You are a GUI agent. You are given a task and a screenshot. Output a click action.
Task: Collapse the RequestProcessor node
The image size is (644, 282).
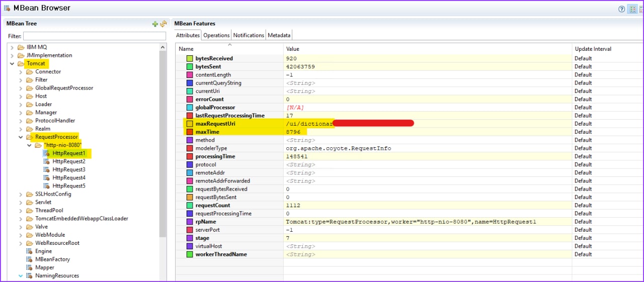point(21,137)
